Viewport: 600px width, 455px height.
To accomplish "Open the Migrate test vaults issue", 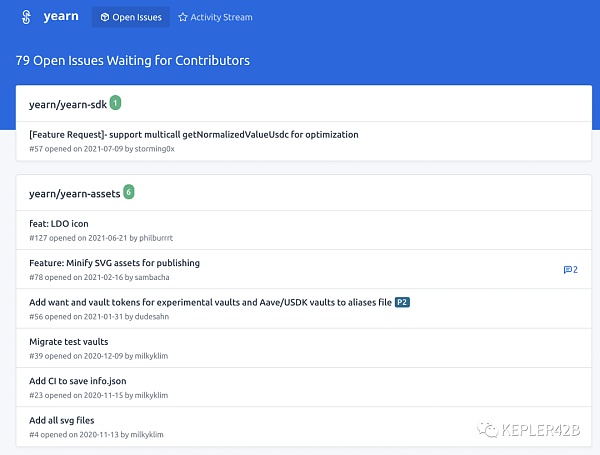I will click(x=68, y=342).
